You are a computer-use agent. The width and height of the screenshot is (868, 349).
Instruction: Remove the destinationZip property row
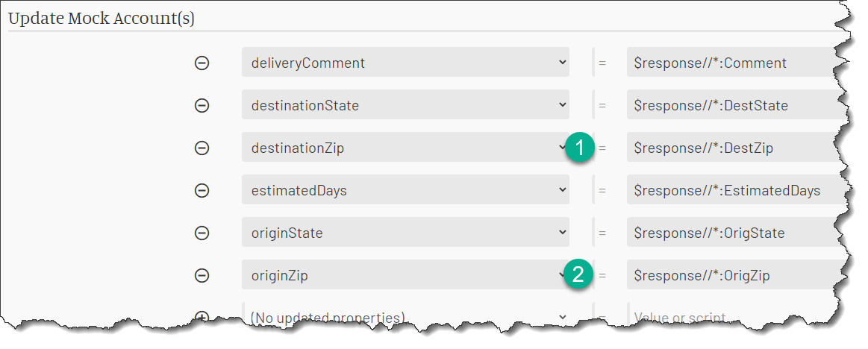coord(202,148)
